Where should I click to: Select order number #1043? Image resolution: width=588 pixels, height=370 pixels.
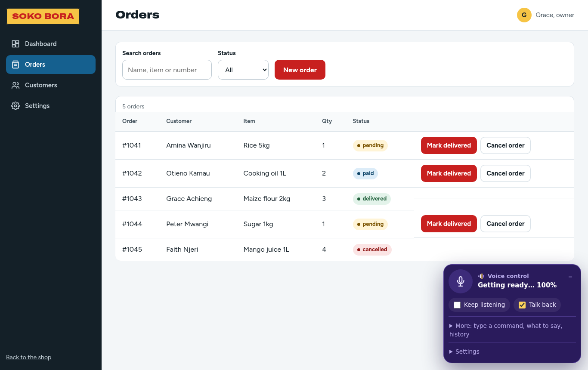click(x=132, y=199)
